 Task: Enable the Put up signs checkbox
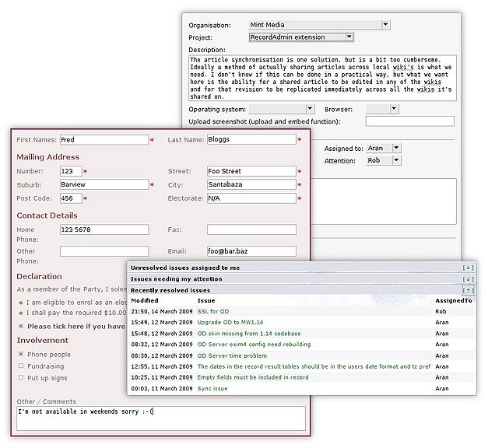click(x=21, y=377)
